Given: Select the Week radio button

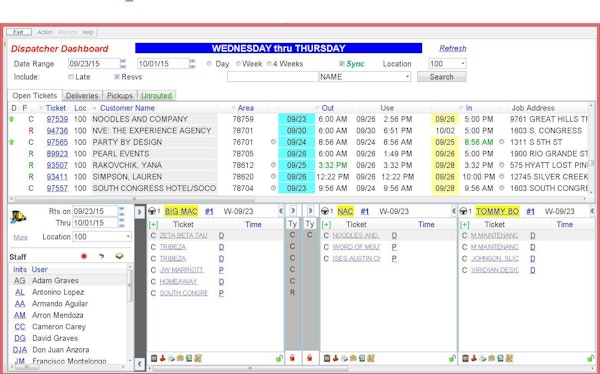Looking at the screenshot, I should tap(238, 64).
